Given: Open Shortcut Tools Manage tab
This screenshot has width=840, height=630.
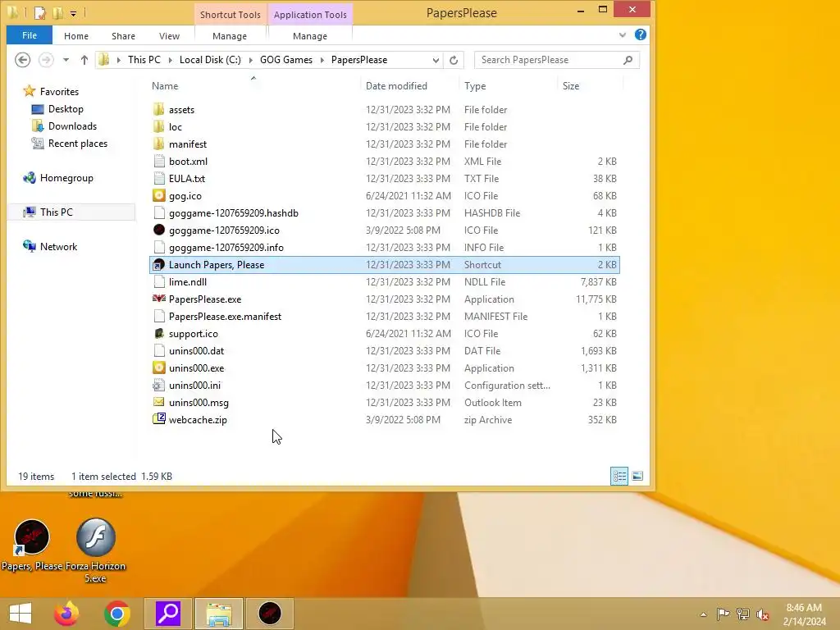Looking at the screenshot, I should click(x=230, y=36).
